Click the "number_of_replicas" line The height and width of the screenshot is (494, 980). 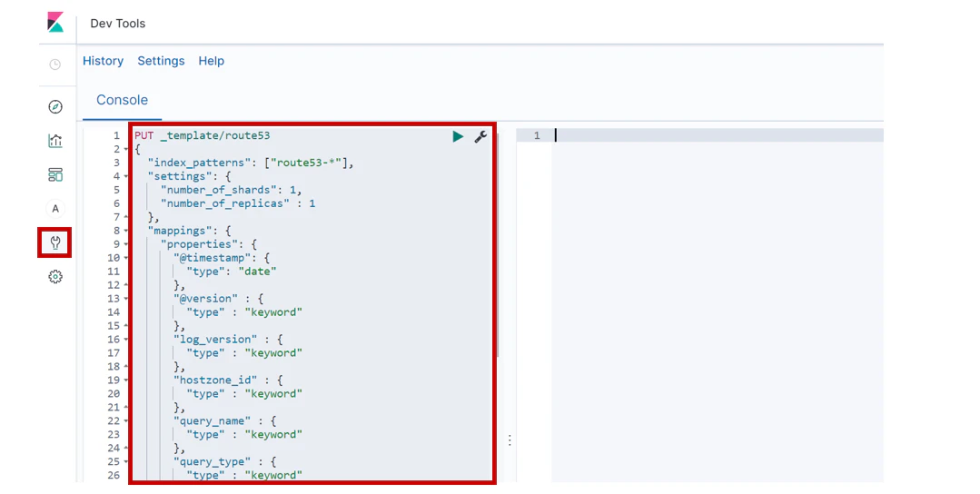pyautogui.click(x=238, y=203)
